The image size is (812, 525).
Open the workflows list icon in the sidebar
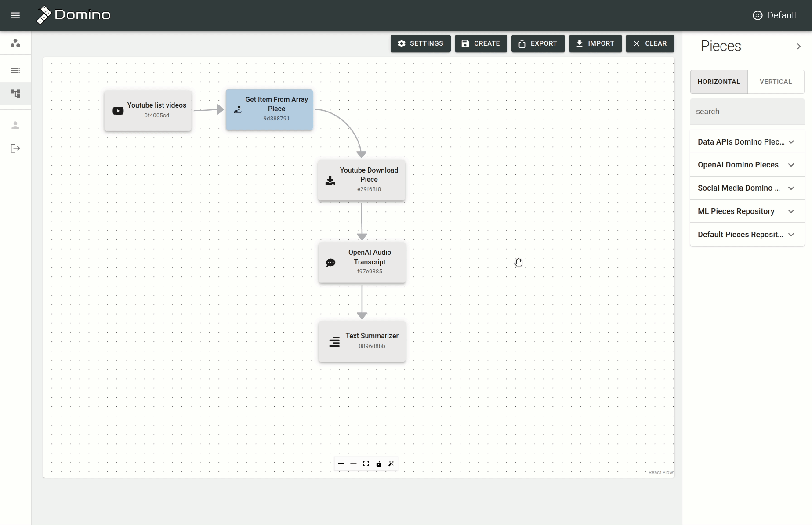(x=15, y=70)
